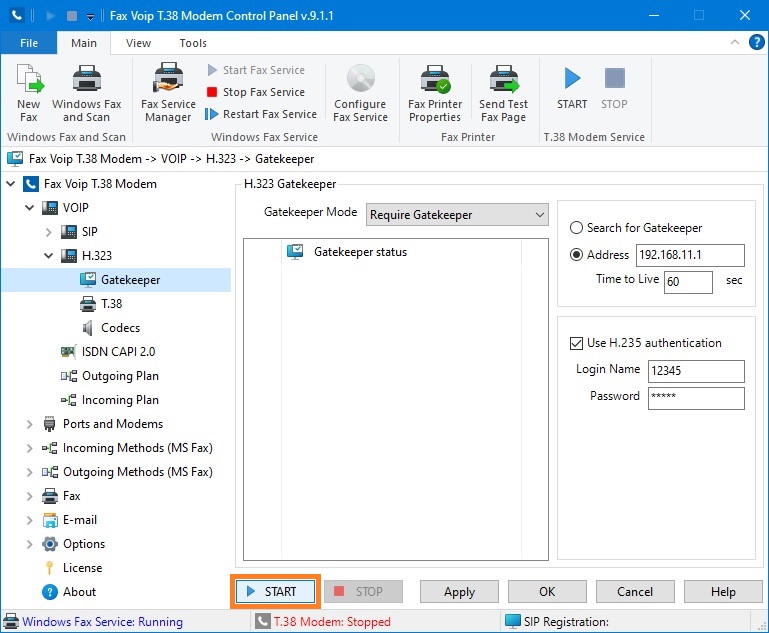Screen dimensions: 769x633
Task: Send a Test Fax Page
Action: (504, 94)
